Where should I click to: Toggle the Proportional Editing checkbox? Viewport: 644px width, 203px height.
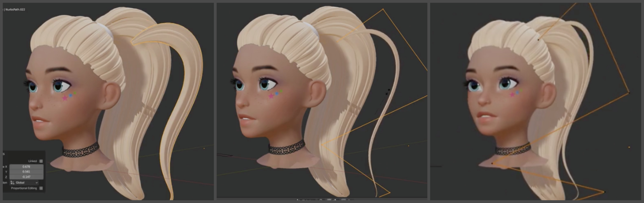click(x=41, y=188)
